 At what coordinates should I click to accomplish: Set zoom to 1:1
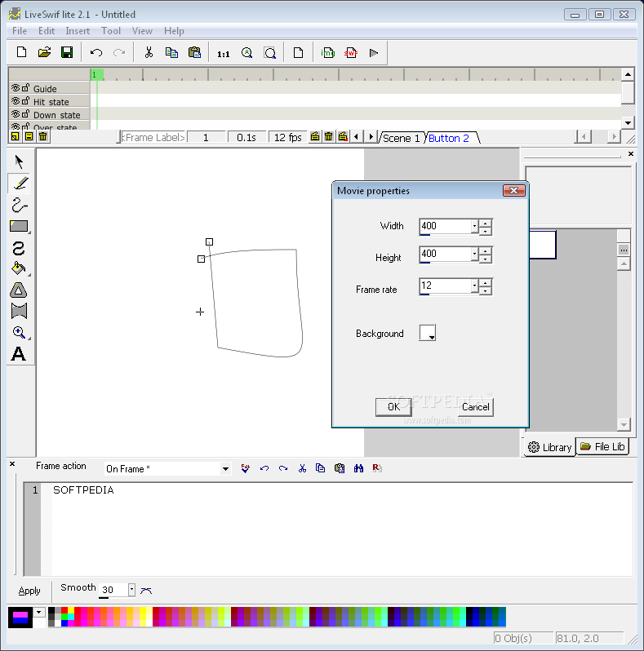click(x=223, y=54)
